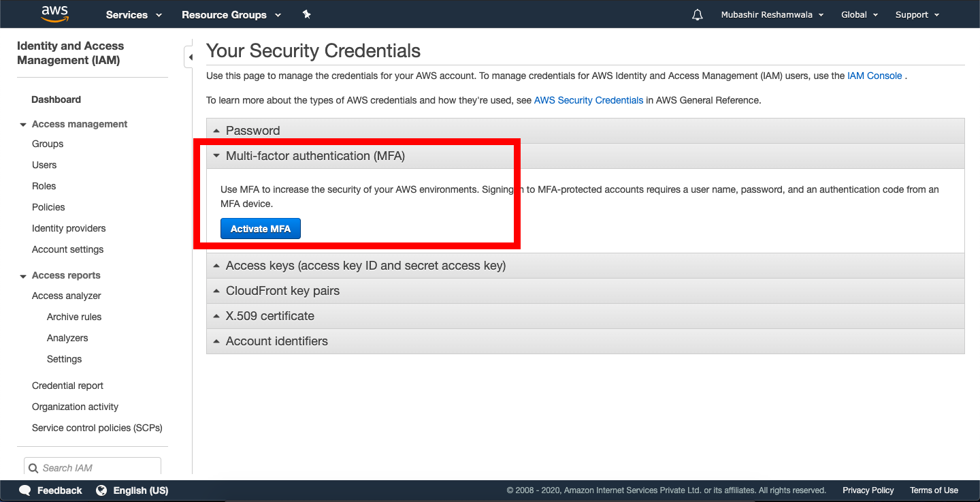Collapse the Multi-factor authentication (MFA) section
The image size is (980, 502).
click(585, 156)
